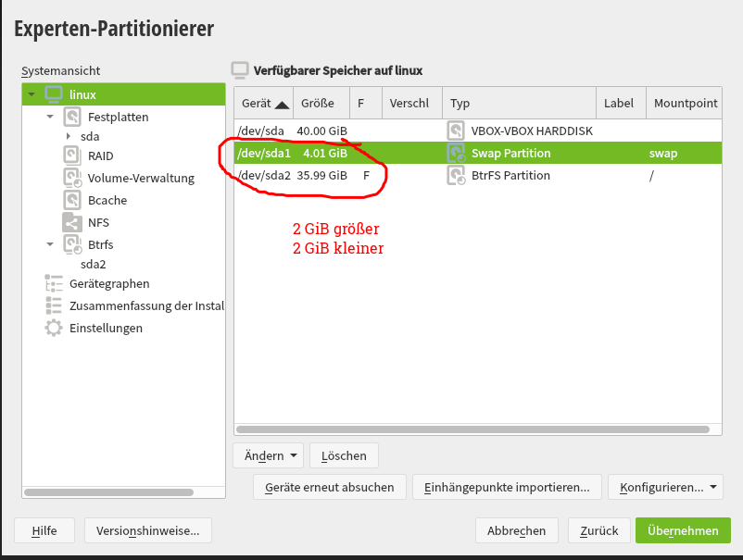The height and width of the screenshot is (560, 743).
Task: Sort by Label column header
Action: (x=622, y=103)
